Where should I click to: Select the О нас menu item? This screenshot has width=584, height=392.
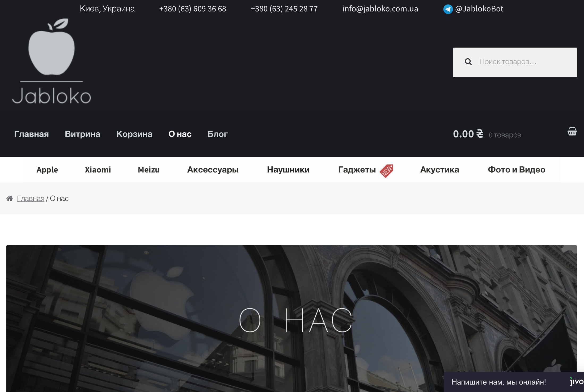coord(180,134)
